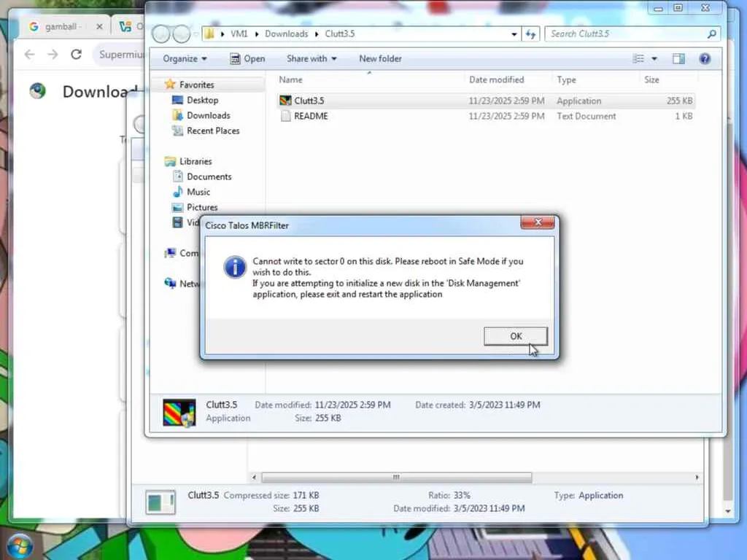Click the Explorer back button
This screenshot has height=560, width=747.
160,34
